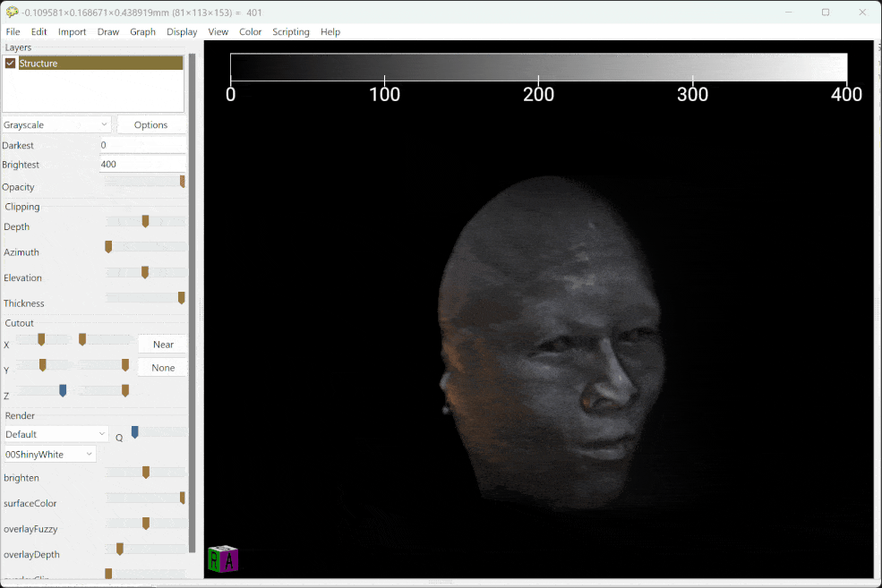Click the rendered head volume
The height and width of the screenshot is (588, 882).
click(x=550, y=343)
